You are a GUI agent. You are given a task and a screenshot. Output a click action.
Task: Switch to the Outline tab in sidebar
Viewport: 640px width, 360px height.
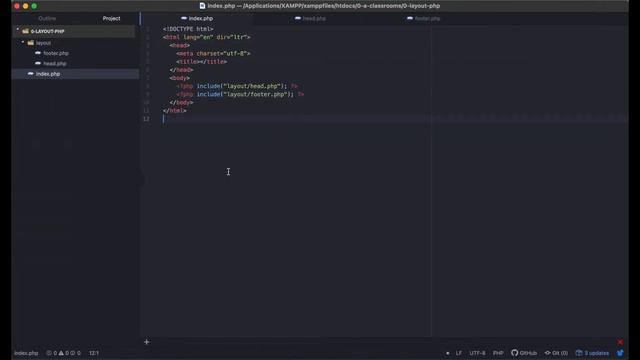(47, 18)
